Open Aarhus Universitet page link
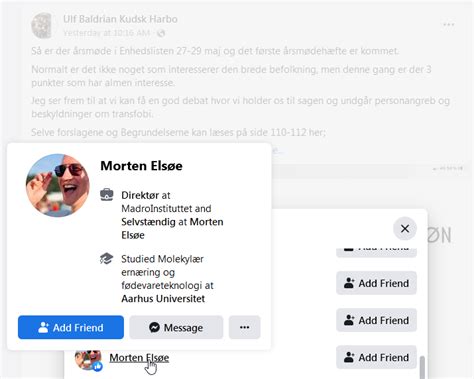474x379 pixels. click(163, 299)
